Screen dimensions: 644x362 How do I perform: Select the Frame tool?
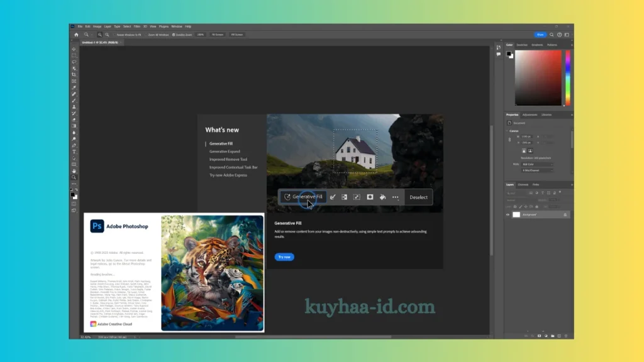tap(74, 81)
